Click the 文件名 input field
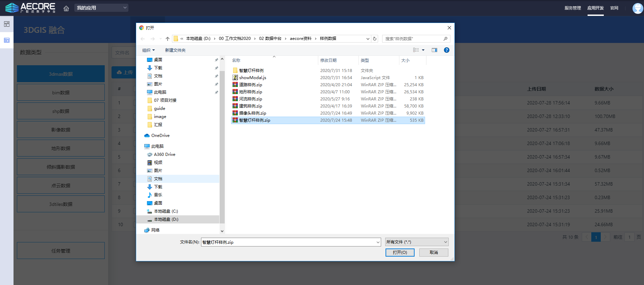The image size is (644, 285). [288, 242]
